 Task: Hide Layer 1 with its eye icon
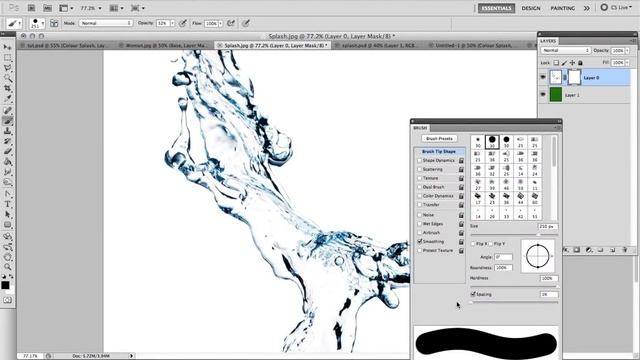(543, 95)
